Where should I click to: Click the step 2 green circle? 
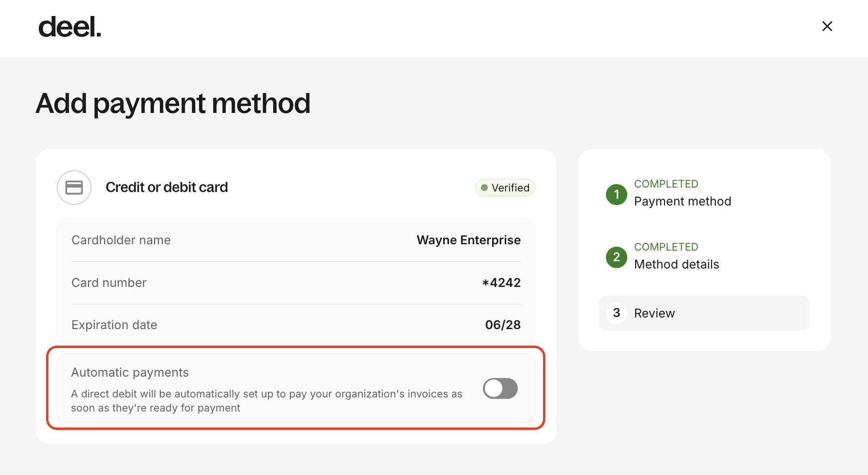point(616,257)
